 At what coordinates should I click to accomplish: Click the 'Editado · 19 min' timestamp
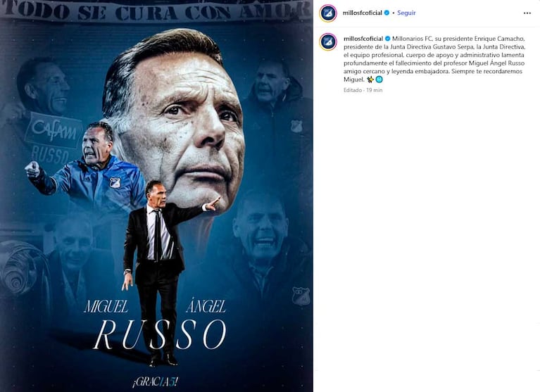click(x=363, y=91)
